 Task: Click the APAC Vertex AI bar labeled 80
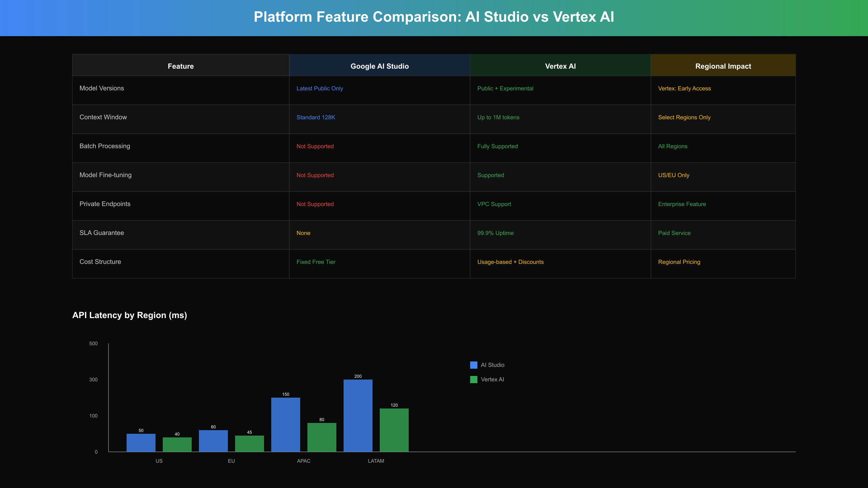[x=322, y=437]
